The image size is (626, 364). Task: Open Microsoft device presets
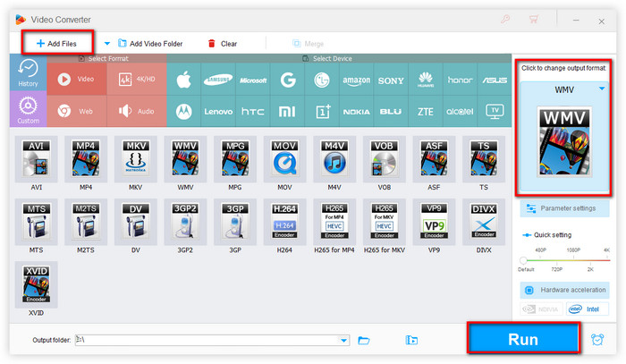253,80
